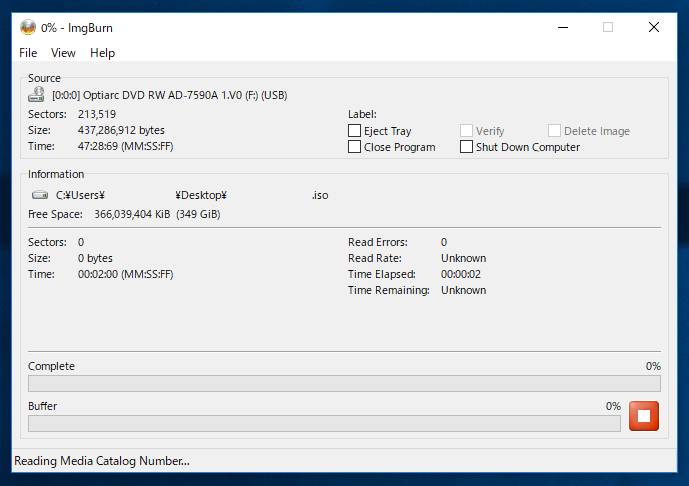Click the status bar reading message
The image size is (689, 486).
[101, 461]
